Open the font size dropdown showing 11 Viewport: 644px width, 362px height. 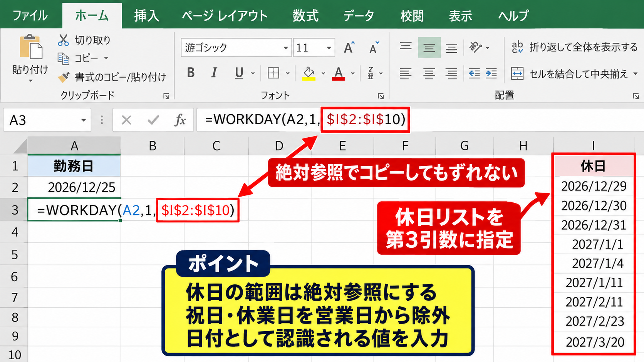tap(329, 48)
